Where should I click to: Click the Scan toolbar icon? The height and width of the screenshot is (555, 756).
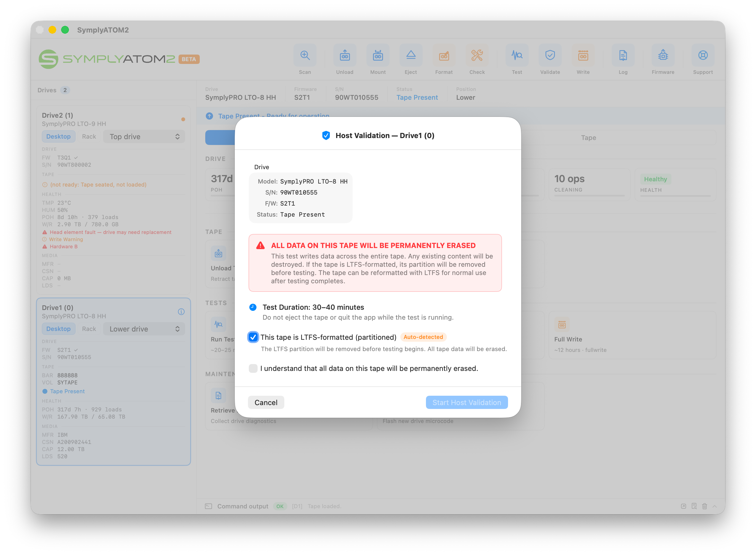coord(305,55)
